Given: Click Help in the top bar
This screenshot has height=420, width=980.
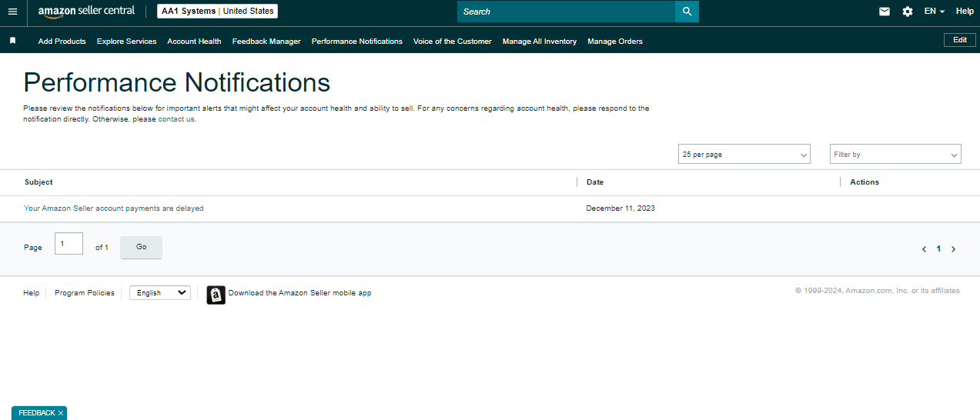Looking at the screenshot, I should (x=965, y=12).
